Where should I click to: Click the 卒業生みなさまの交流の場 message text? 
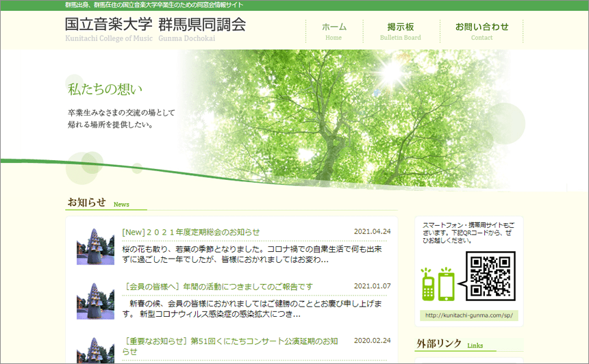pos(121,118)
